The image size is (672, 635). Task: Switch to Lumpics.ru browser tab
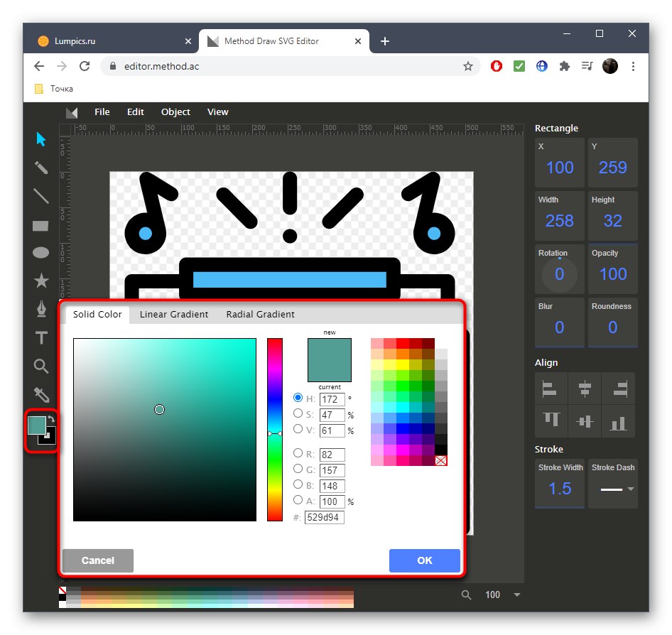pyautogui.click(x=111, y=41)
